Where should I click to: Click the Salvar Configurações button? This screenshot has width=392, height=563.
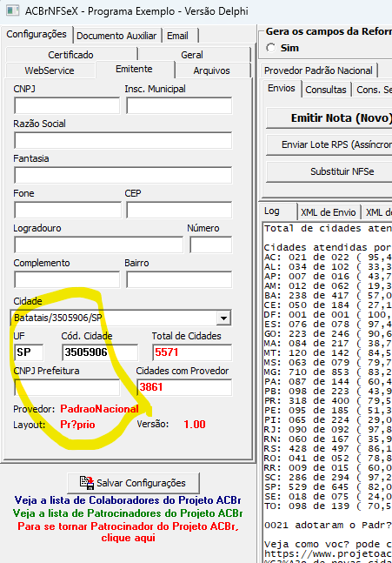(133, 483)
